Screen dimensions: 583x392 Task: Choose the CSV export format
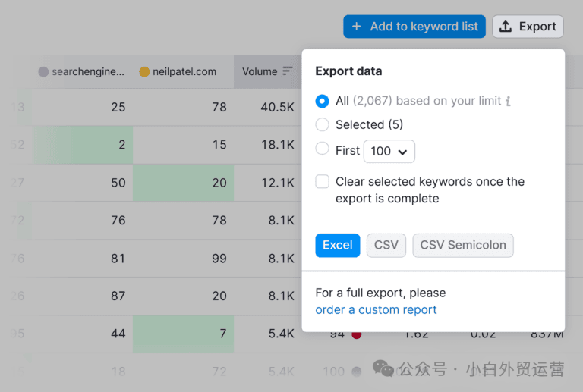tap(386, 246)
